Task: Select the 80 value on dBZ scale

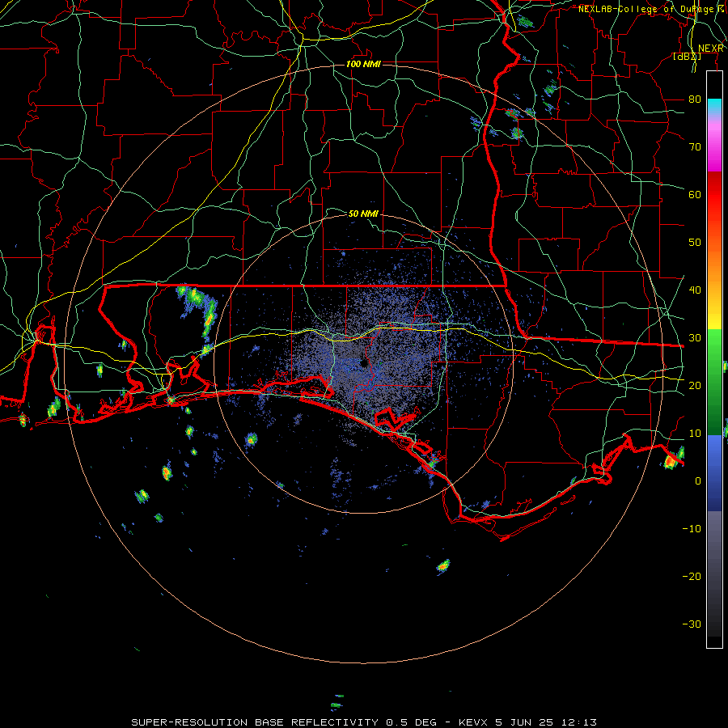Action: pos(695,99)
